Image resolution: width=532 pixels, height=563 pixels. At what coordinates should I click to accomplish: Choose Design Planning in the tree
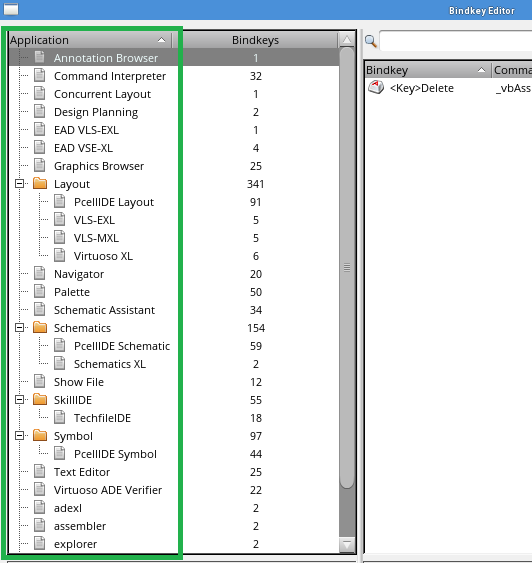(x=96, y=112)
